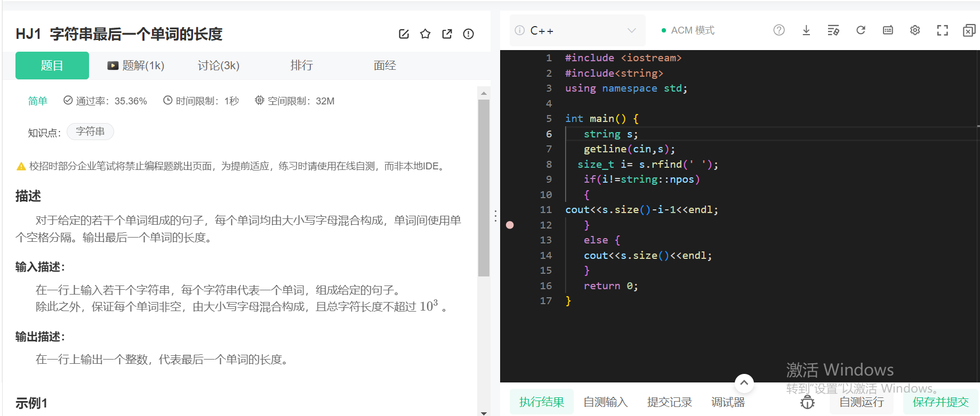Click the code line 'return 0;'
Viewport: 980px width, 416px height.
click(611, 286)
